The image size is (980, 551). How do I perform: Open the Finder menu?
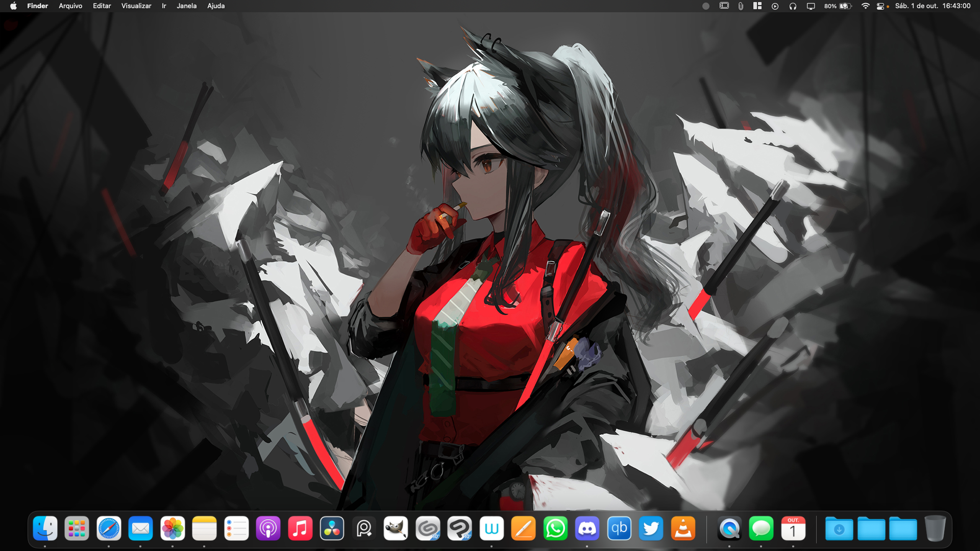(x=38, y=6)
